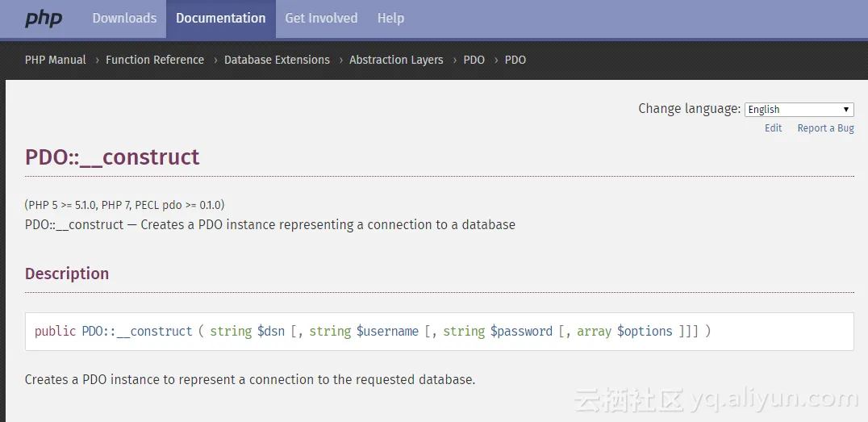Click the Description section heading

pos(67,274)
